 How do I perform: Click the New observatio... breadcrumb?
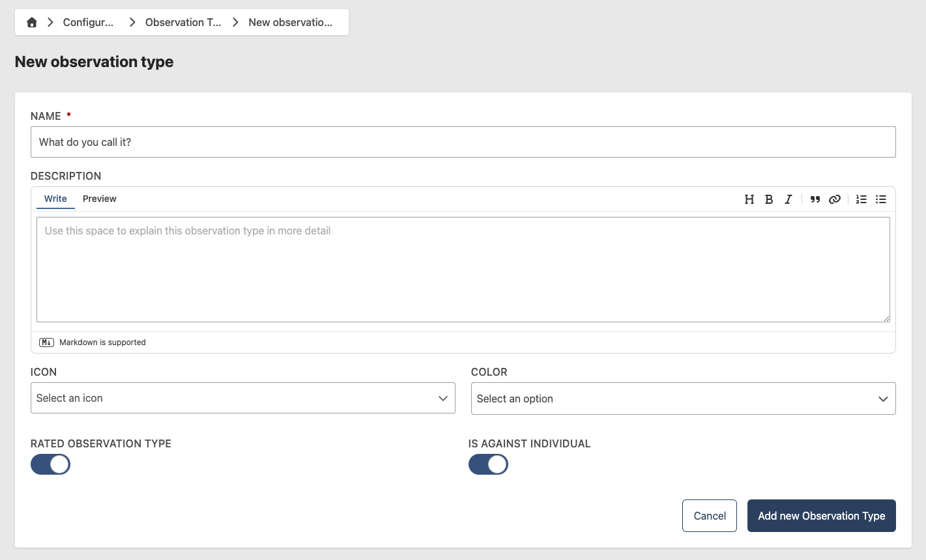291,22
